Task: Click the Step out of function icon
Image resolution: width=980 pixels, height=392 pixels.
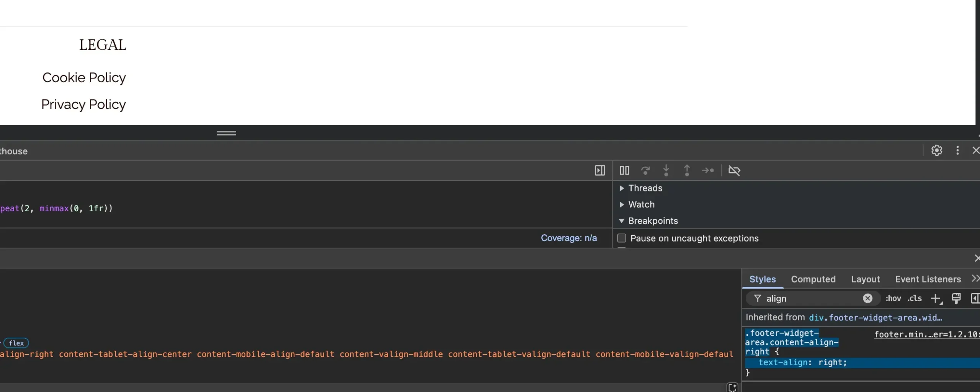Action: pyautogui.click(x=687, y=170)
